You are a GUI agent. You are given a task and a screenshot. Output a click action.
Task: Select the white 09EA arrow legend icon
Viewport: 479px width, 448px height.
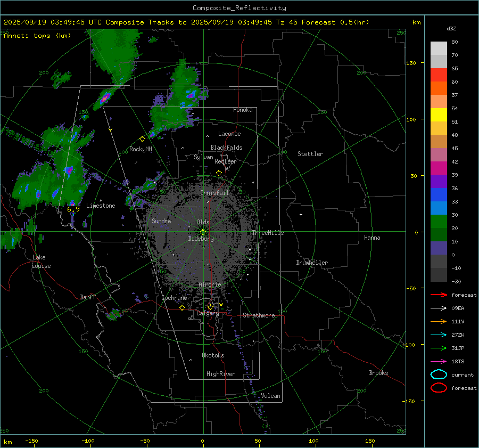click(x=439, y=308)
